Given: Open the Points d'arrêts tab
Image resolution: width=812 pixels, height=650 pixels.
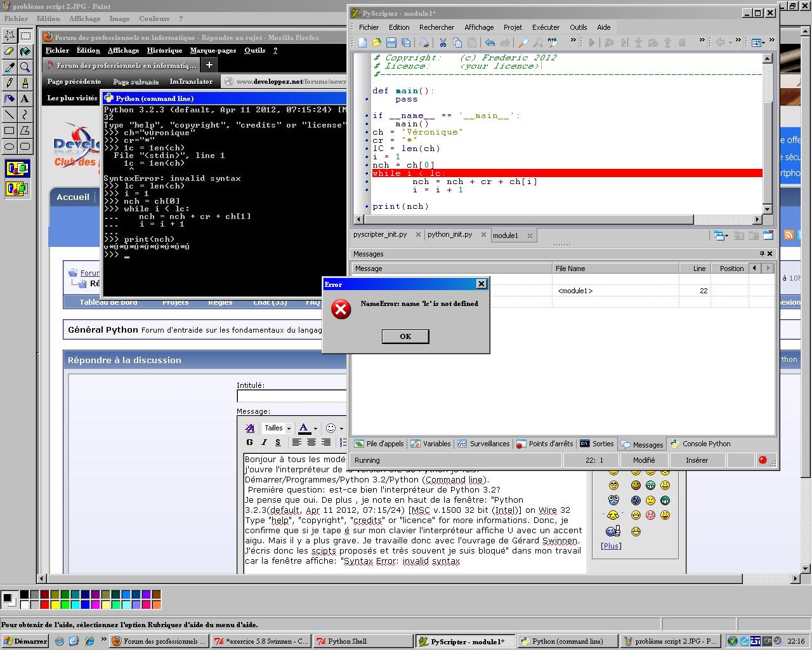Looking at the screenshot, I should (544, 444).
